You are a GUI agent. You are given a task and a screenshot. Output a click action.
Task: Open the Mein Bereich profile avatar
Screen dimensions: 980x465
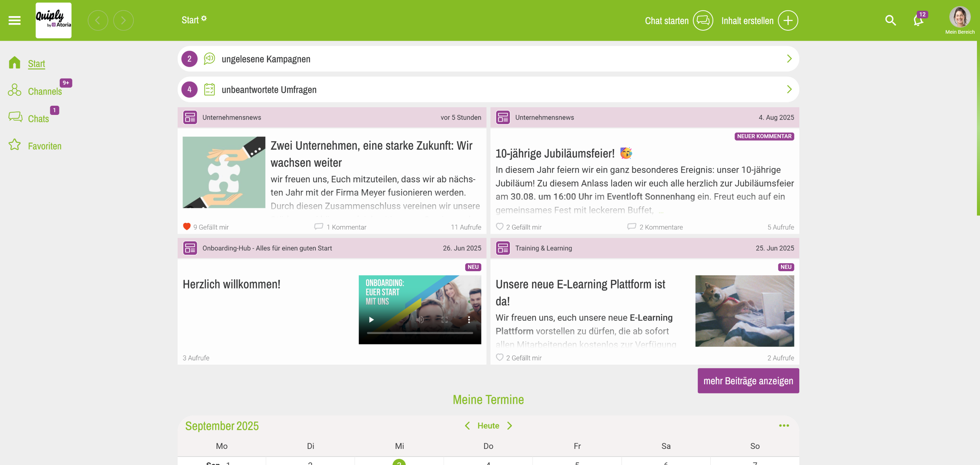click(959, 17)
